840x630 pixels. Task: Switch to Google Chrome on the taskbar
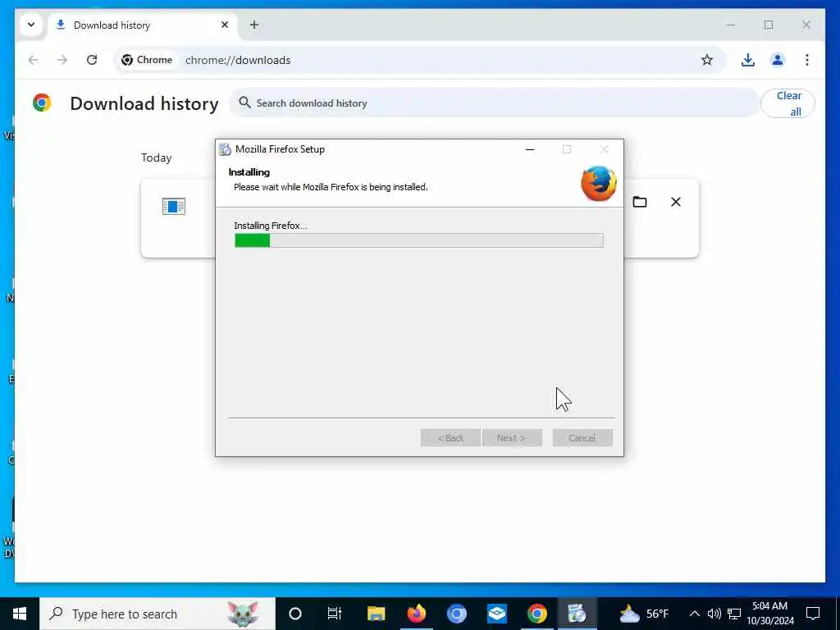click(x=536, y=614)
